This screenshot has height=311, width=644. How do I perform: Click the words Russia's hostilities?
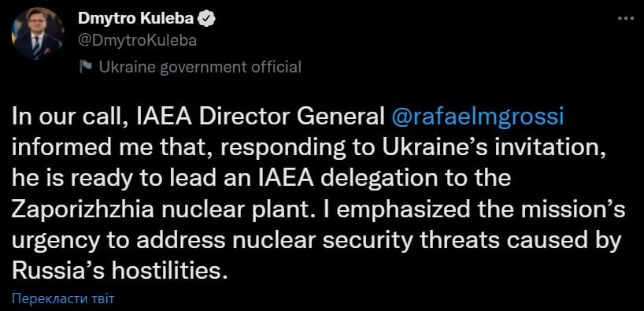pyautogui.click(x=119, y=271)
